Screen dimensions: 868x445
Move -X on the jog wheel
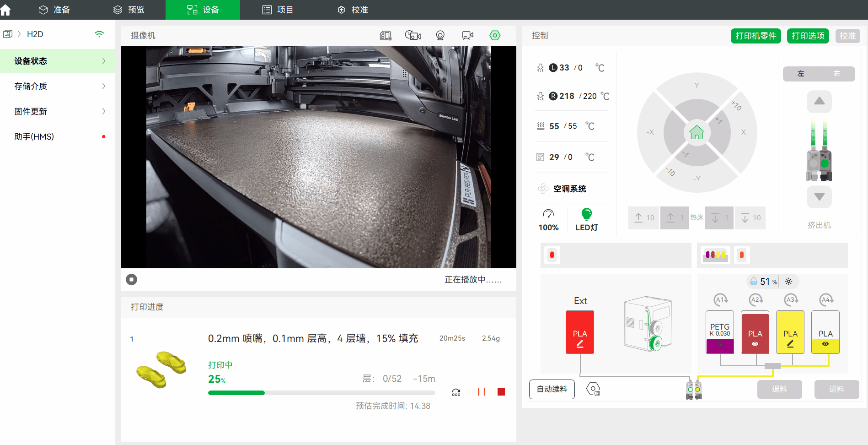650,132
